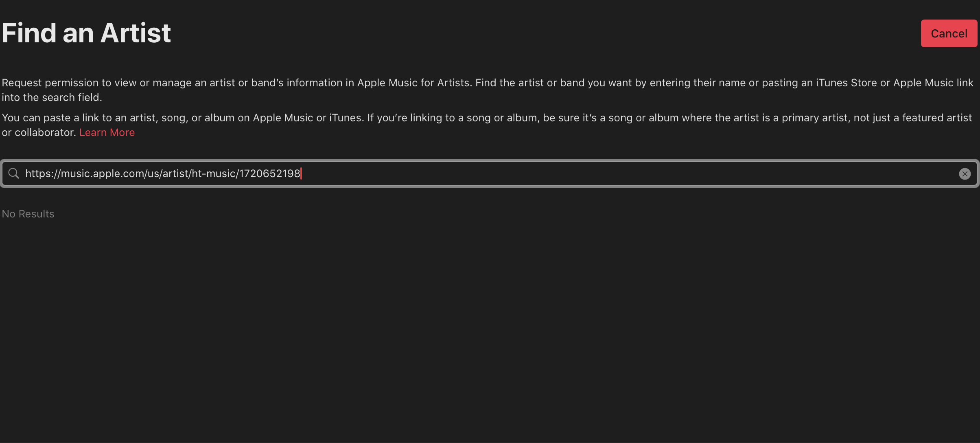Dismiss the dialog via Cancel
This screenshot has width=980, height=443.
tap(949, 33)
